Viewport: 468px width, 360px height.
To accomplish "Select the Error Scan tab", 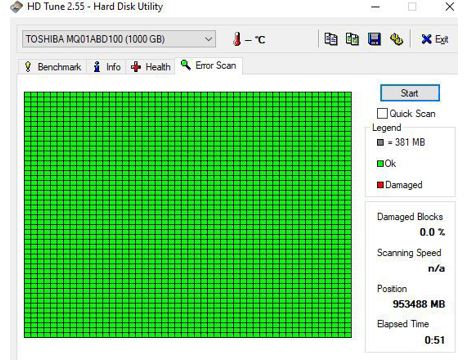I will pyautogui.click(x=208, y=65).
